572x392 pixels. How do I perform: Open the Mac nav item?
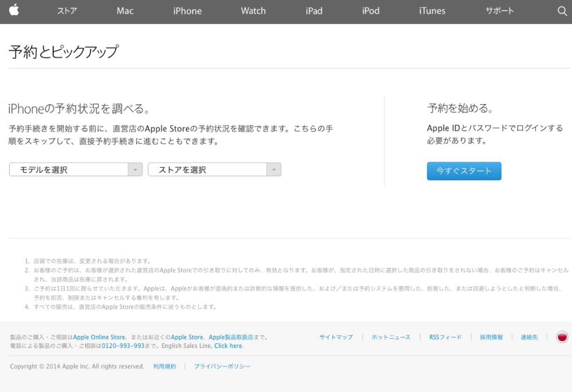click(125, 11)
